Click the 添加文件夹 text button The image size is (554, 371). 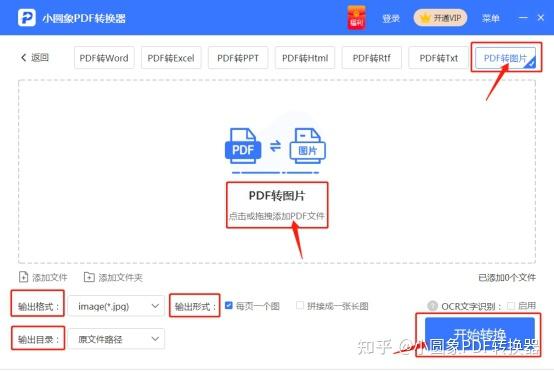120,277
